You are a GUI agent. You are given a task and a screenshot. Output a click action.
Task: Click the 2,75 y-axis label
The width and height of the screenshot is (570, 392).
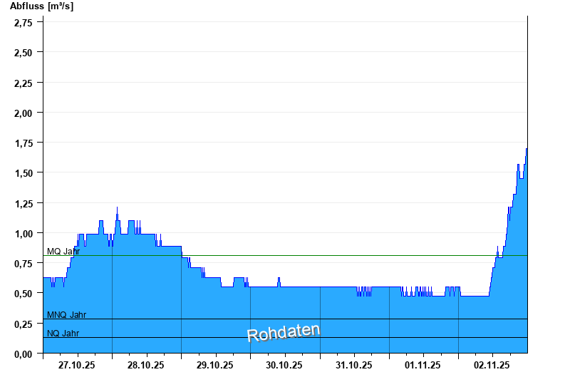(x=24, y=23)
